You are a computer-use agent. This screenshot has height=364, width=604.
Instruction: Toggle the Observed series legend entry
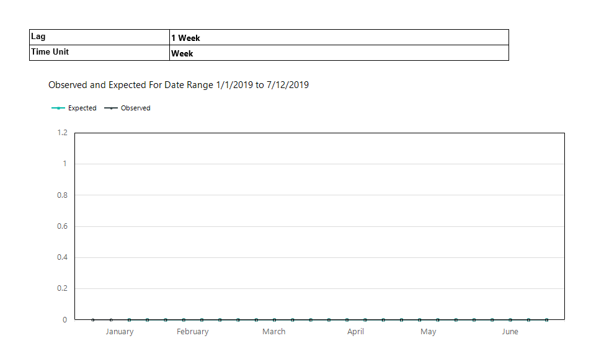coord(128,109)
